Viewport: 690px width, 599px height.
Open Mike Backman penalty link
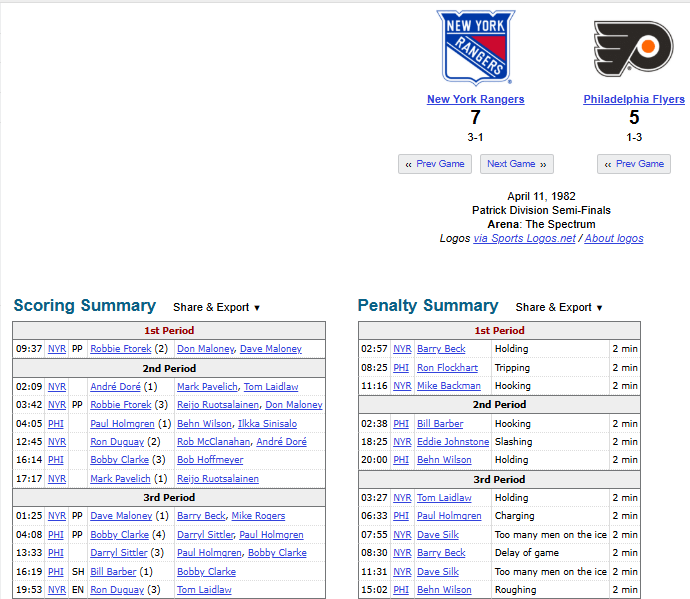tap(448, 386)
